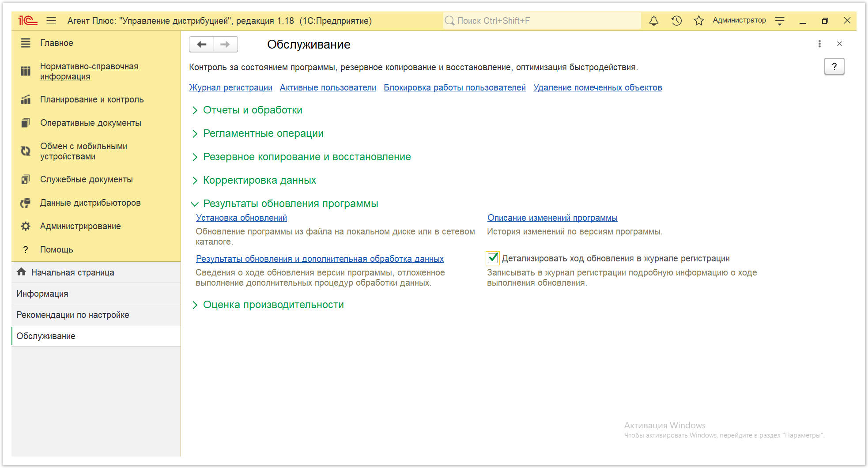This screenshot has width=868, height=468.
Task: Select the Обслуживание open-window tab
Action: 96,336
